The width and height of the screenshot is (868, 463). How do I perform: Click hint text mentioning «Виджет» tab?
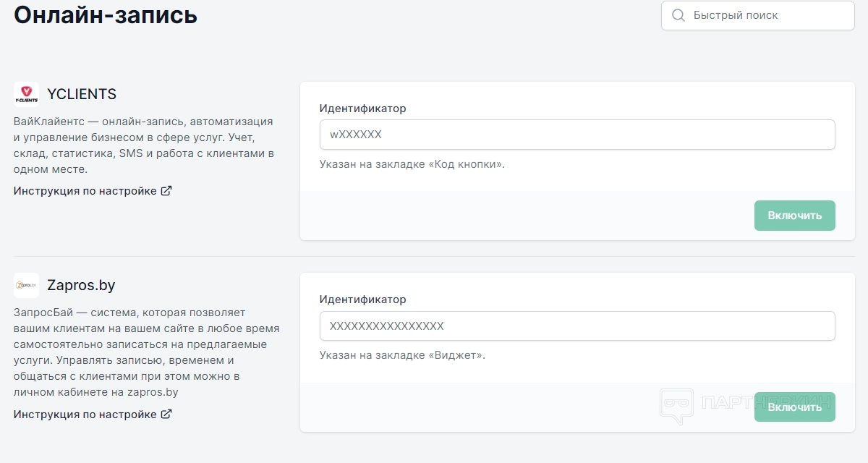click(402, 355)
